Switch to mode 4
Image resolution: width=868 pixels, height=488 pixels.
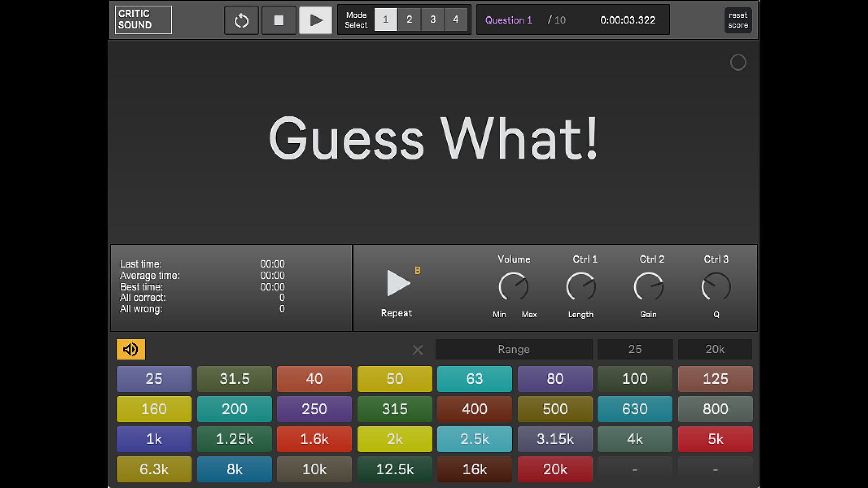[x=456, y=19]
